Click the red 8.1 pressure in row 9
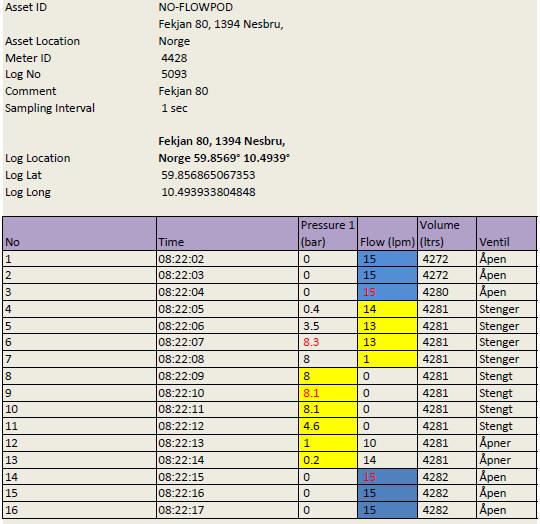The image size is (540, 524). tap(328, 393)
